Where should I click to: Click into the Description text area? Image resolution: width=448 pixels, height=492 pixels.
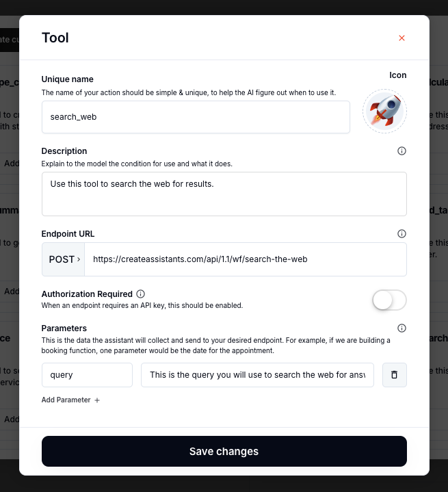pos(224,194)
